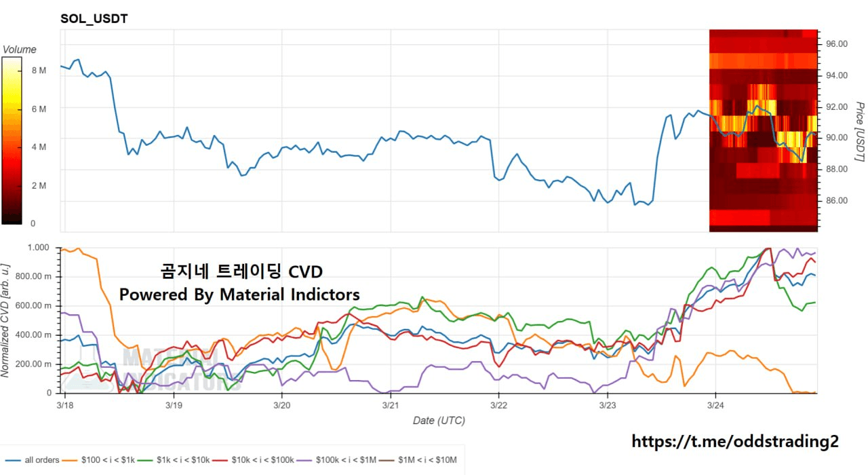This screenshot has height=475, width=868.
Task: Hide the $100 < i < $1k series
Action: pyautogui.click(x=107, y=460)
